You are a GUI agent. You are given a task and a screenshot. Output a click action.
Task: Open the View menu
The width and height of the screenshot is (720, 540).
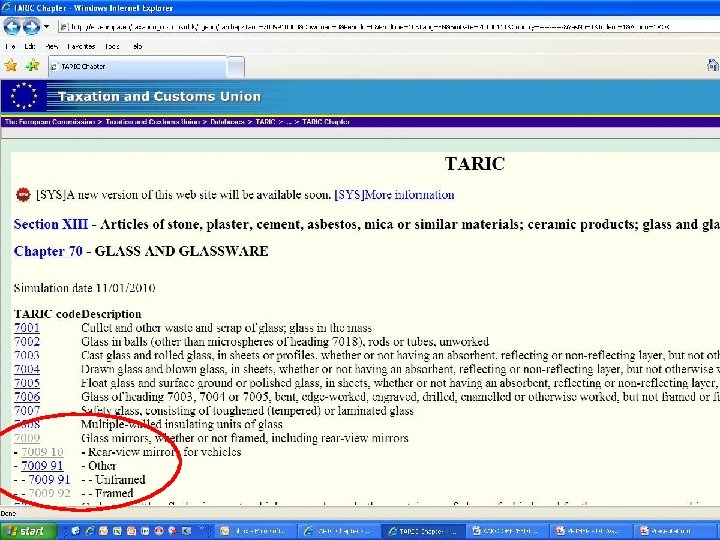(51, 46)
